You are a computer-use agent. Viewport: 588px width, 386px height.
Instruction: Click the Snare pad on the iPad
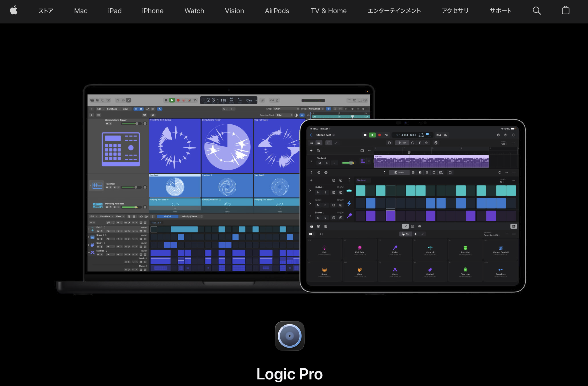click(x=324, y=271)
